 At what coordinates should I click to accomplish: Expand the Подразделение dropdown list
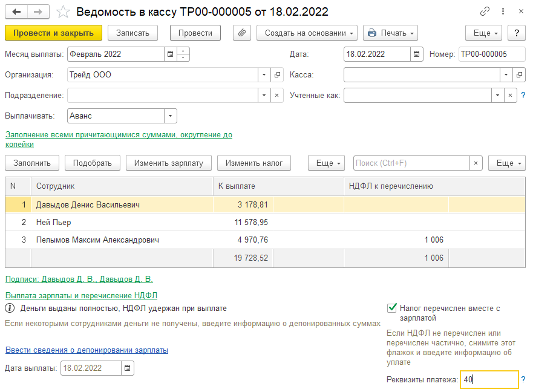coord(264,96)
